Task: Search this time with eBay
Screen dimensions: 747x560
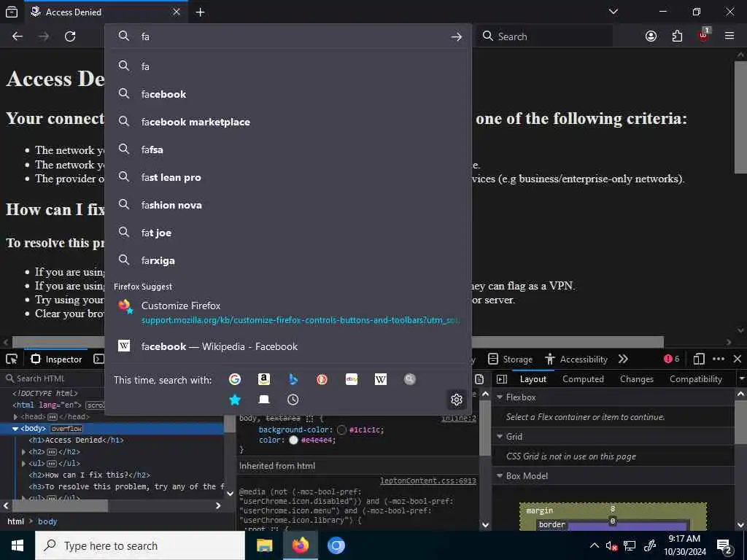Action: [x=352, y=379]
